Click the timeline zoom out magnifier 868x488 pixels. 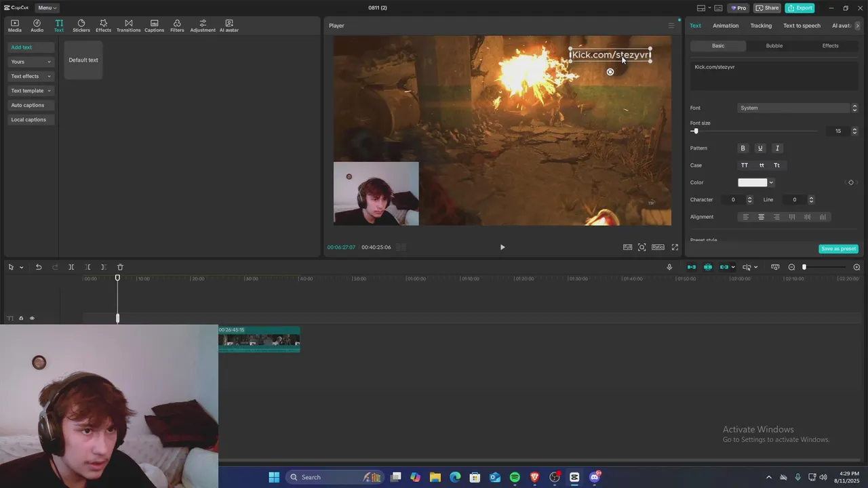791,267
